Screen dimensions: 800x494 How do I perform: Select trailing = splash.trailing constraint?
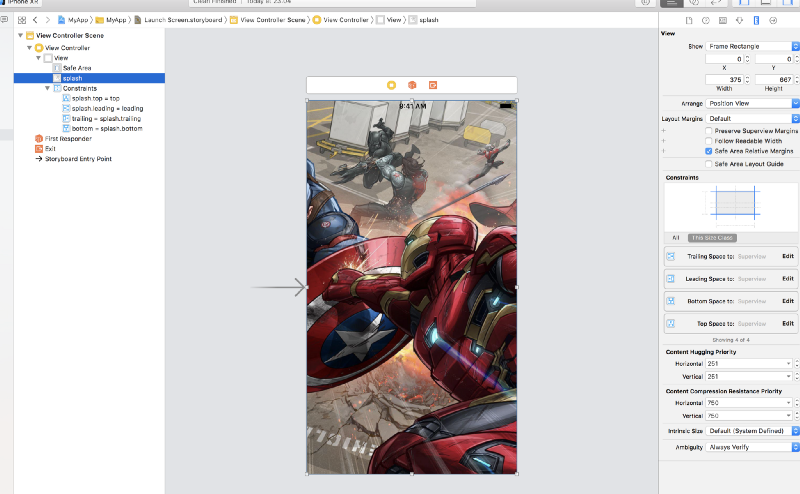(106, 119)
